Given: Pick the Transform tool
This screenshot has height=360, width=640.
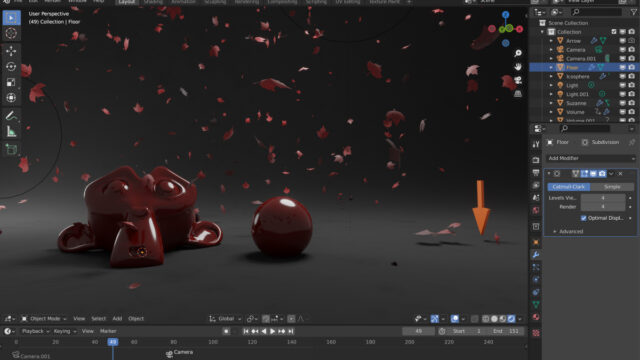Looking at the screenshot, I should [11, 98].
